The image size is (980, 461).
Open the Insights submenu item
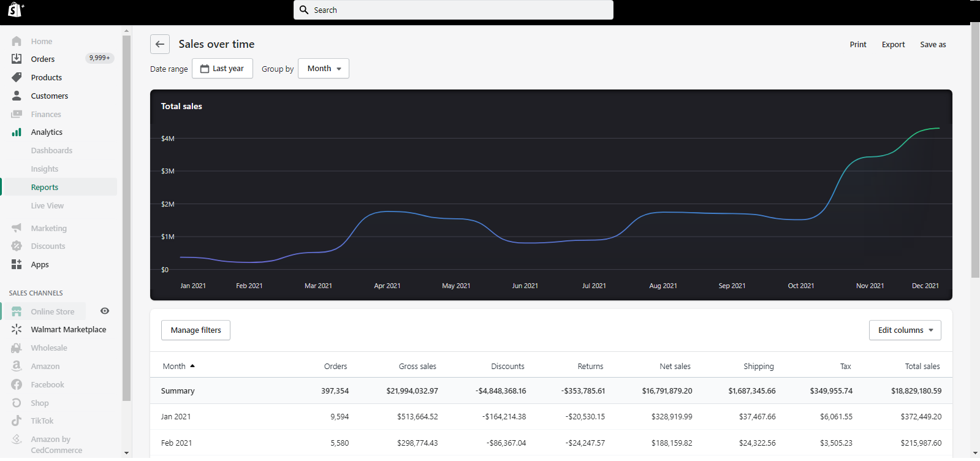tap(45, 169)
